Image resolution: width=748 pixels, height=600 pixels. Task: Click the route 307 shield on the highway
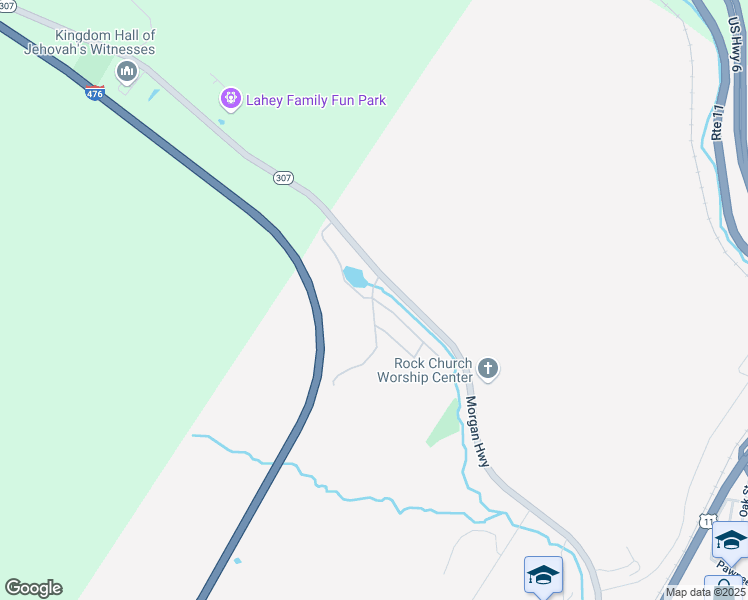283,178
